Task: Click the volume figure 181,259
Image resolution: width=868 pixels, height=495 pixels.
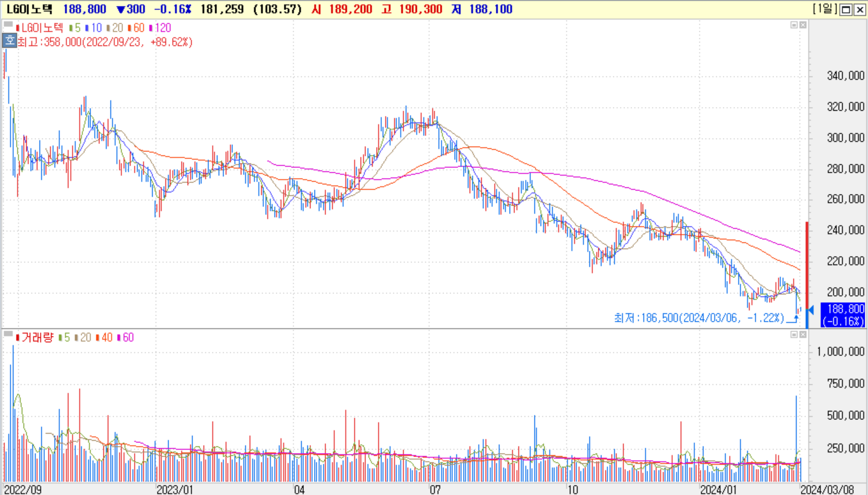Action: pos(222,9)
